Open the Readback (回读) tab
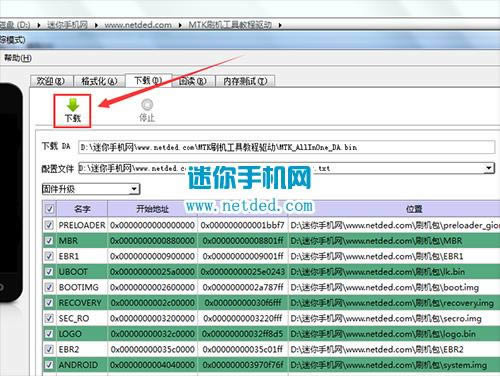The image size is (500, 376). click(x=193, y=81)
